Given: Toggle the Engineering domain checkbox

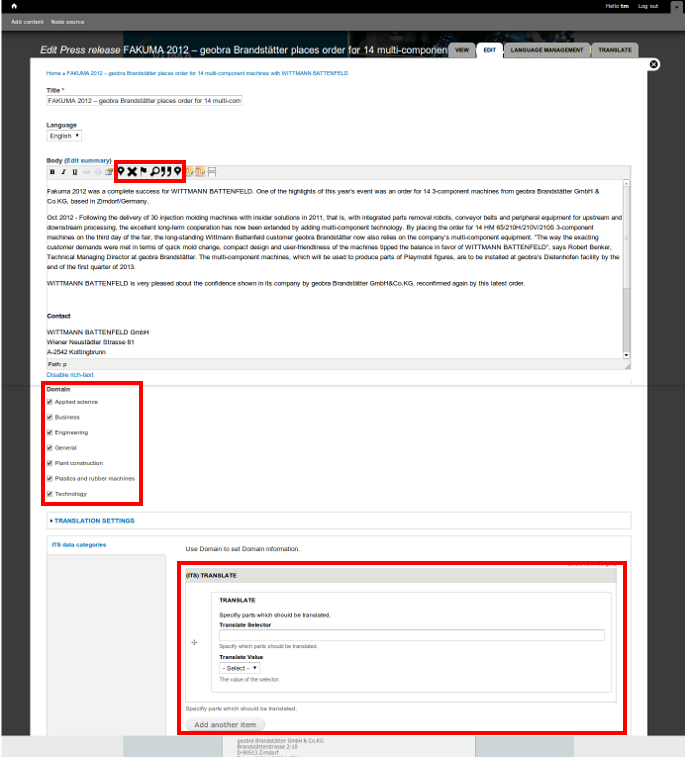Looking at the screenshot, I should click(49, 432).
